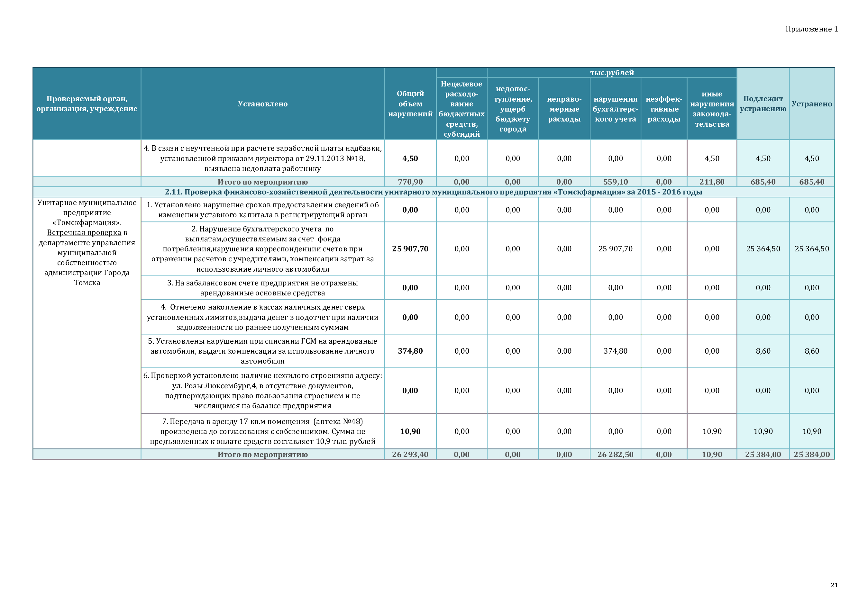
Task: Click the 'Устранено' column header
Action: point(811,104)
